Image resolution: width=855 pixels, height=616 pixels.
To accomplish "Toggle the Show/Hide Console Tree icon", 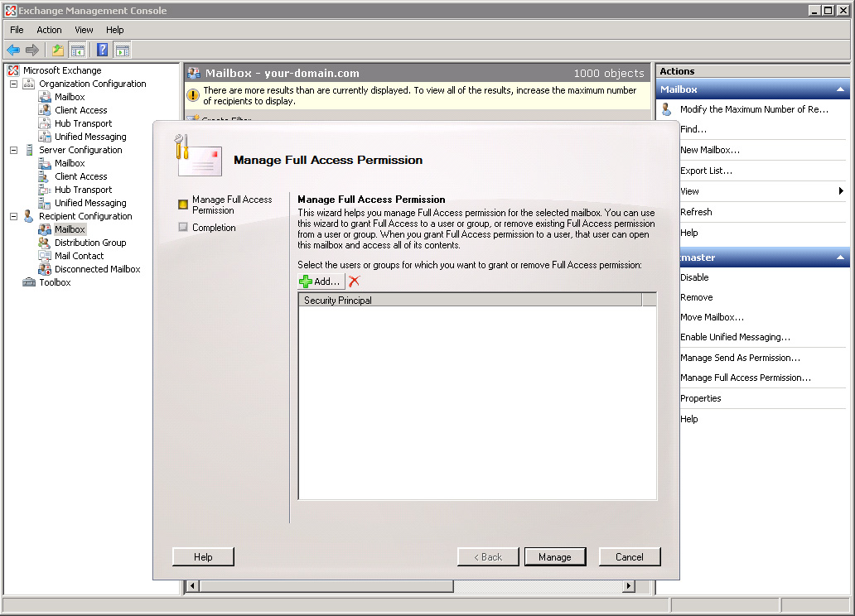I will click(x=78, y=51).
